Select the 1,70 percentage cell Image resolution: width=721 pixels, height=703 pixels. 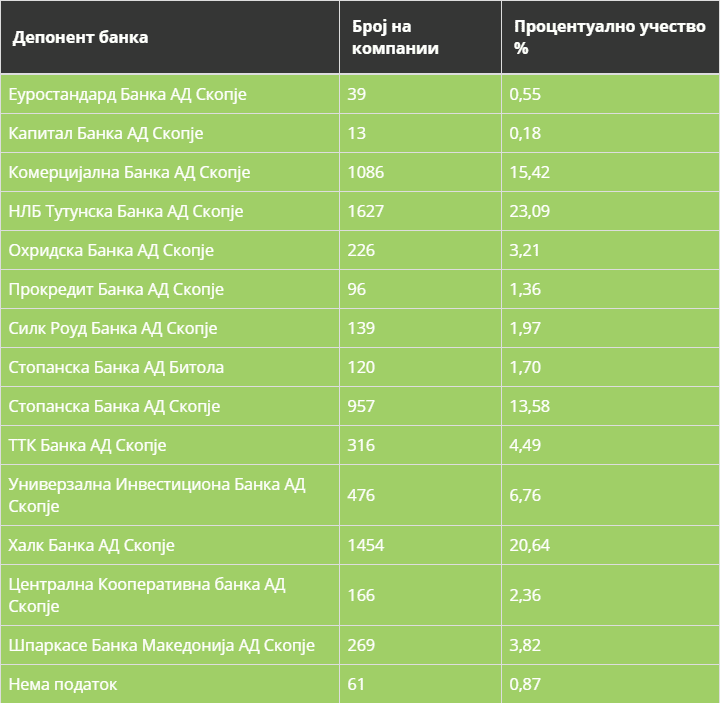pyautogui.click(x=611, y=367)
